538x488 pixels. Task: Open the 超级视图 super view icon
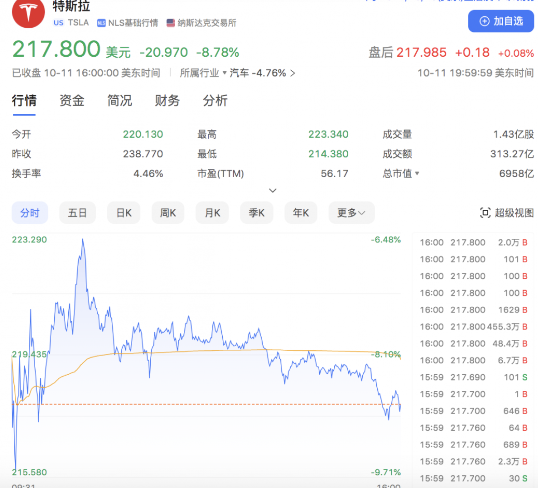484,213
